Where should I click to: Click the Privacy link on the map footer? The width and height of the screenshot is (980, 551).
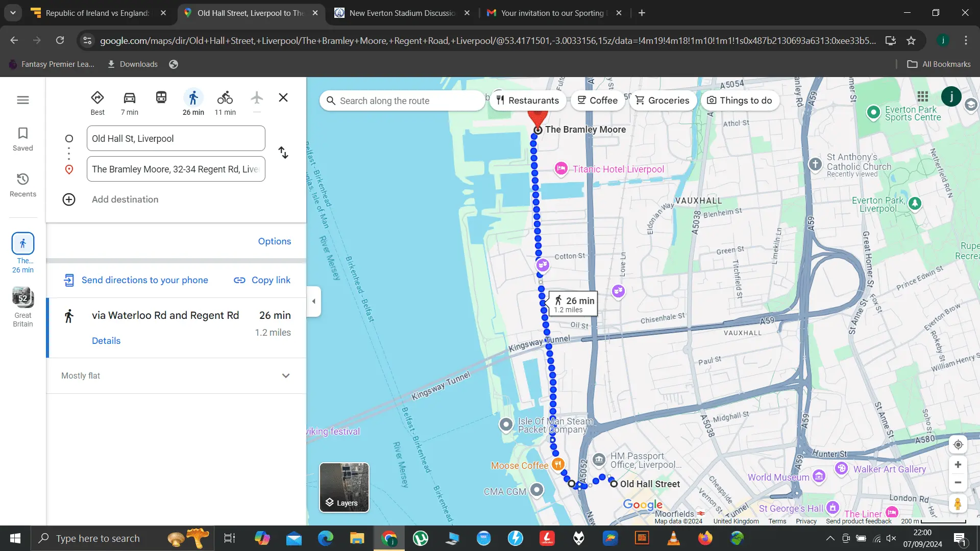click(806, 521)
